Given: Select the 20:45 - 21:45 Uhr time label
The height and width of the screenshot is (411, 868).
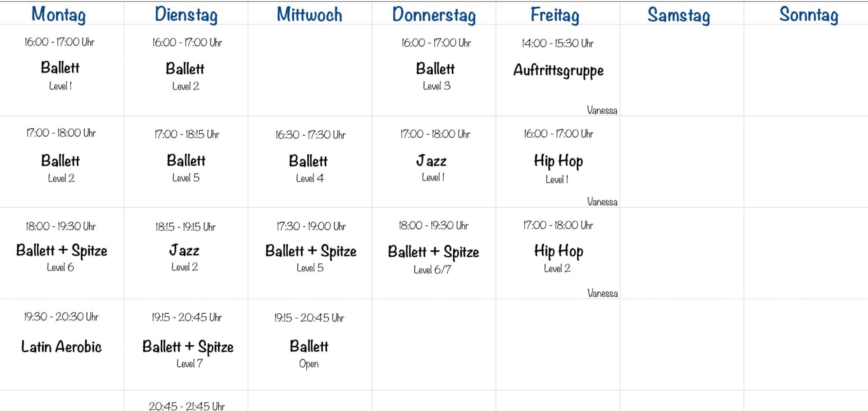Looking at the screenshot, I should click(x=187, y=406).
